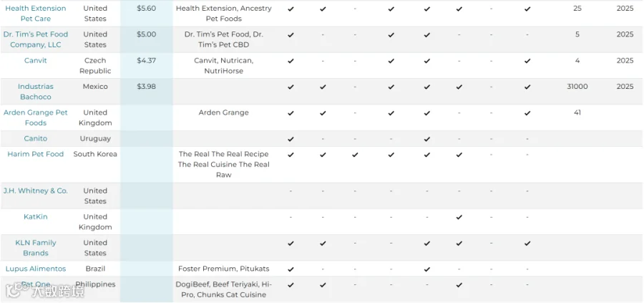The image size is (644, 303).
Task: Open the Health Extension Pet Care link
Action: (35, 13)
